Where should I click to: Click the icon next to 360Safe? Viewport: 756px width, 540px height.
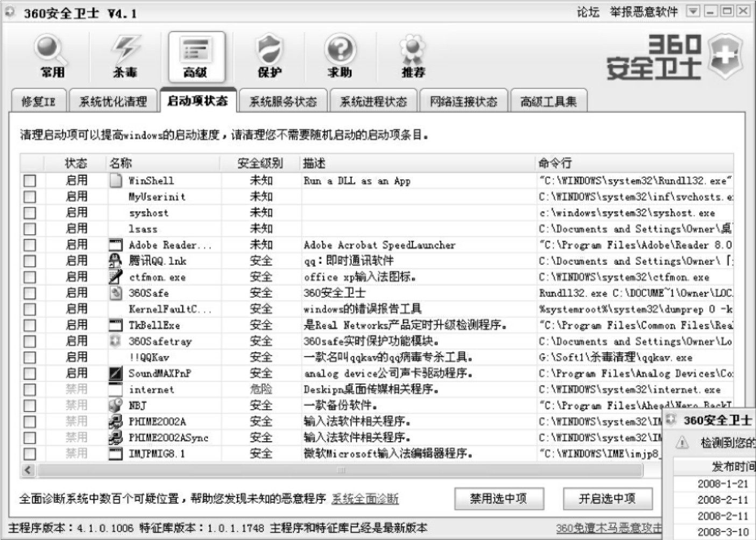click(x=116, y=293)
